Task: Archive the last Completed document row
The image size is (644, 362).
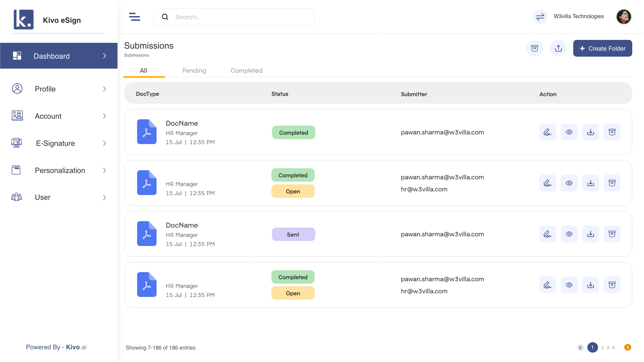Action: (x=612, y=285)
